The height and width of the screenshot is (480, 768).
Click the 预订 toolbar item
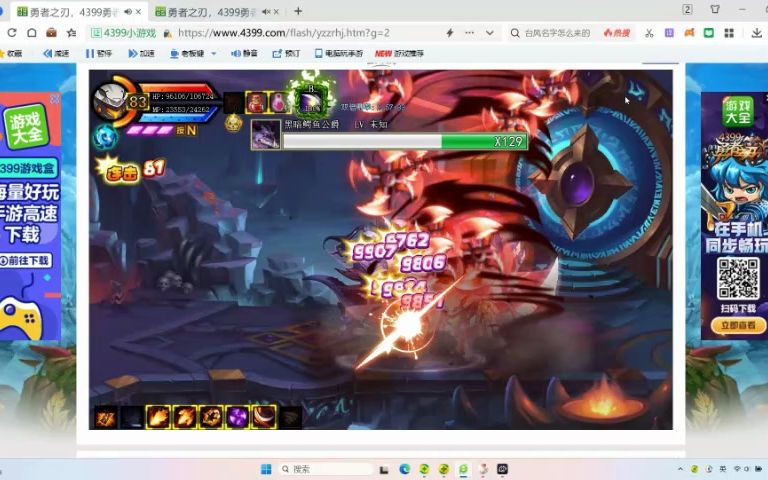(286, 53)
